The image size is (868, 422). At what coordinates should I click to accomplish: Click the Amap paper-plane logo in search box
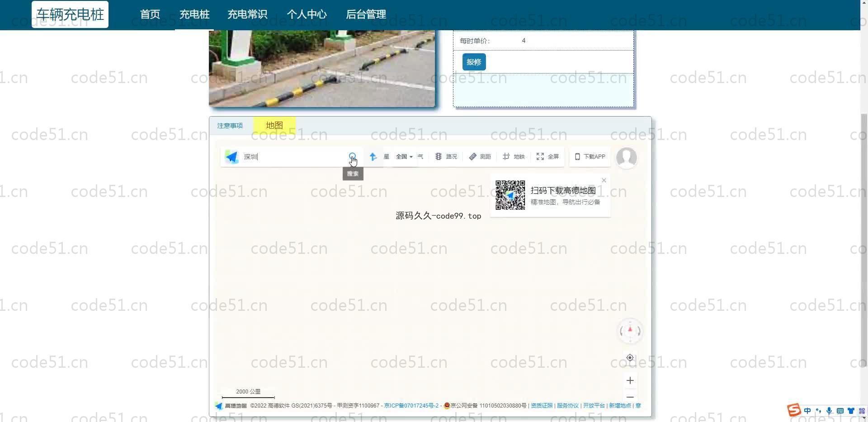click(232, 157)
